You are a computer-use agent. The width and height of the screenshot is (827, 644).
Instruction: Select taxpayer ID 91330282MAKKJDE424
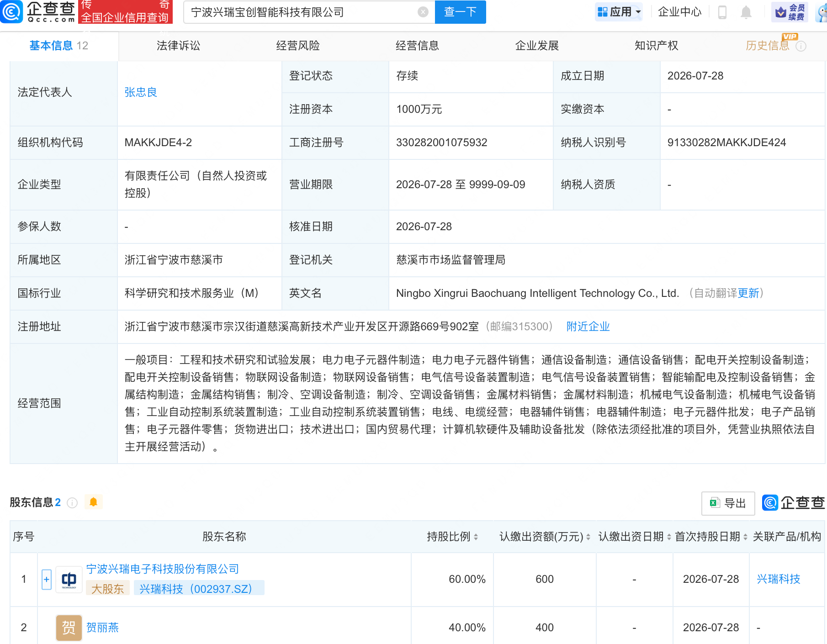pyautogui.click(x=726, y=143)
